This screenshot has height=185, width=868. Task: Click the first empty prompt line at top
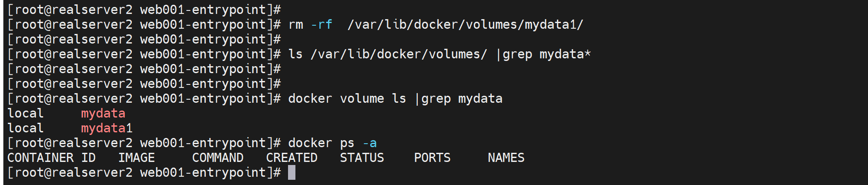coord(144,10)
